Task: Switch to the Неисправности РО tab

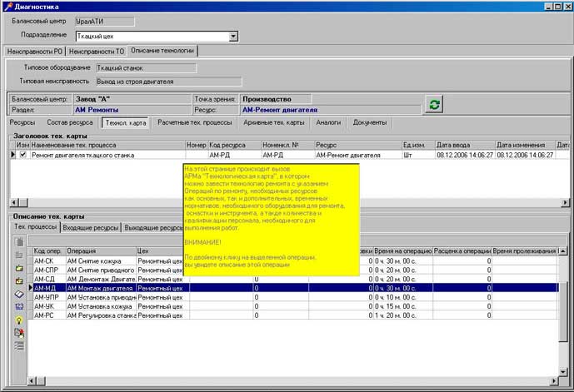Action: pyautogui.click(x=35, y=52)
